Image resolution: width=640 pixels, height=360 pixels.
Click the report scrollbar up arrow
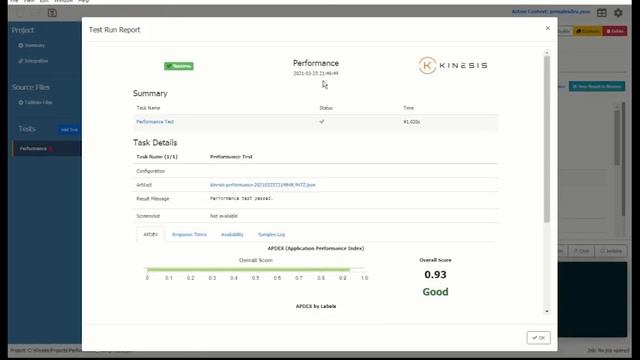click(547, 53)
